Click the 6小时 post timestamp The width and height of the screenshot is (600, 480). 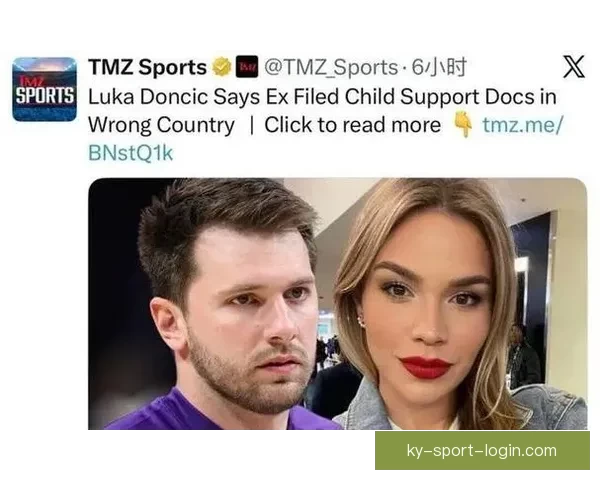[439, 67]
